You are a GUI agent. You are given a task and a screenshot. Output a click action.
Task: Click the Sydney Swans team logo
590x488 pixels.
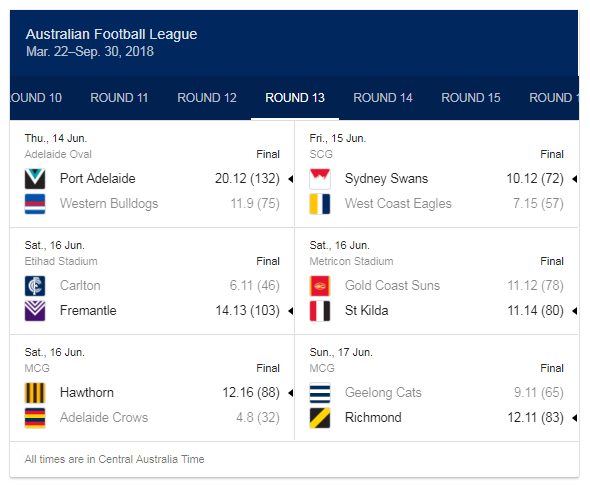pos(320,179)
